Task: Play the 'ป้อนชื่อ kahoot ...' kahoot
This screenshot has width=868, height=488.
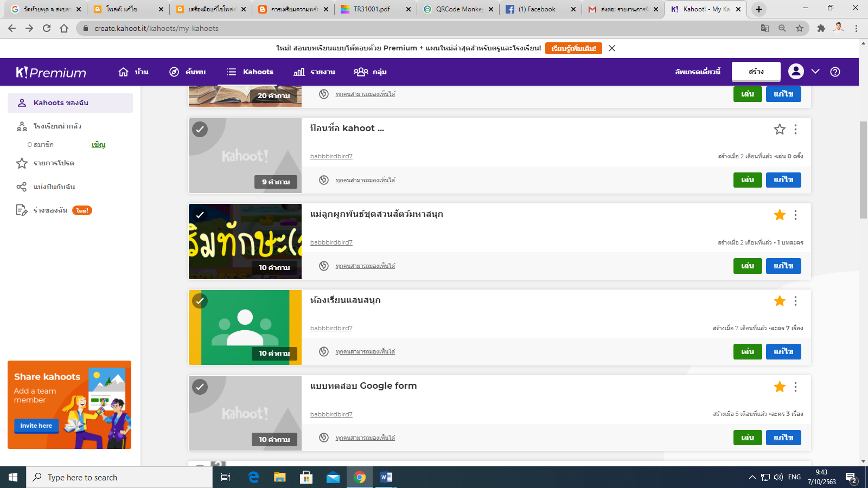Action: (x=748, y=180)
